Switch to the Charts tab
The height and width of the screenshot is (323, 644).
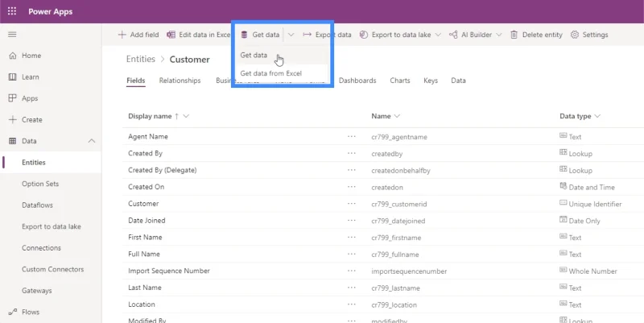click(x=400, y=81)
